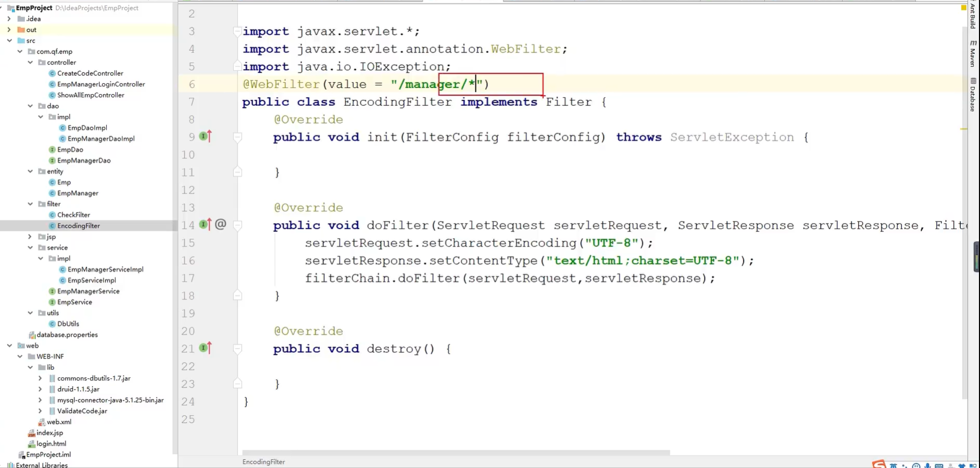Screen dimensions: 980x468
Task: Select EmpManagerServiceImpl in the project tree
Action: coord(105,269)
